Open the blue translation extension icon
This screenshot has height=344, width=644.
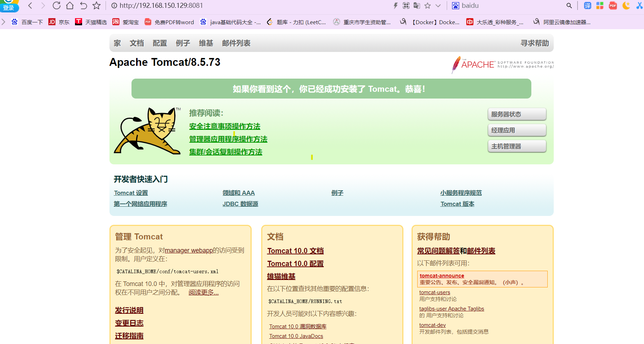587,5
